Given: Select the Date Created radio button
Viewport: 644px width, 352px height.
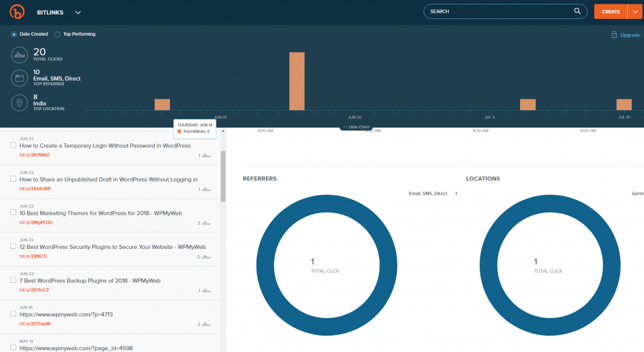Looking at the screenshot, I should pyautogui.click(x=14, y=35).
